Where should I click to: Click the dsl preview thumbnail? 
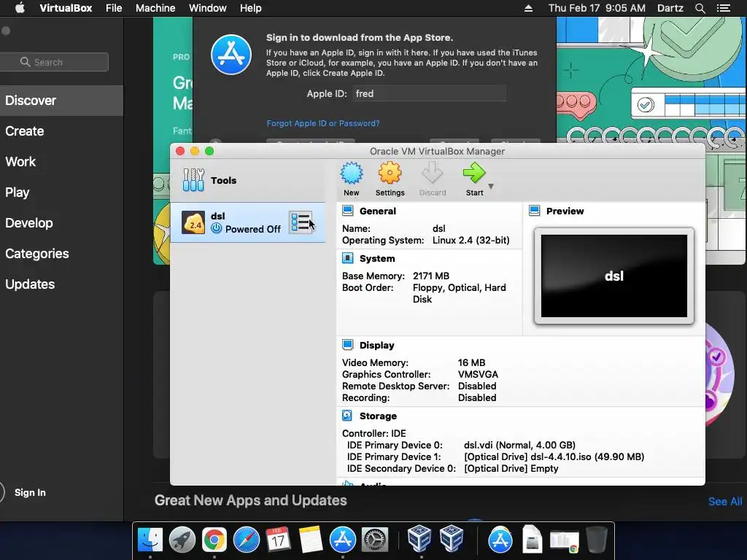(614, 276)
